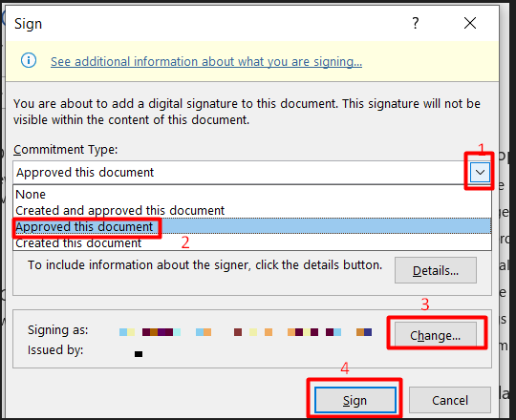Image resolution: width=516 pixels, height=420 pixels.
Task: Expand the Commitment Type dropdown arrow
Action: [480, 172]
